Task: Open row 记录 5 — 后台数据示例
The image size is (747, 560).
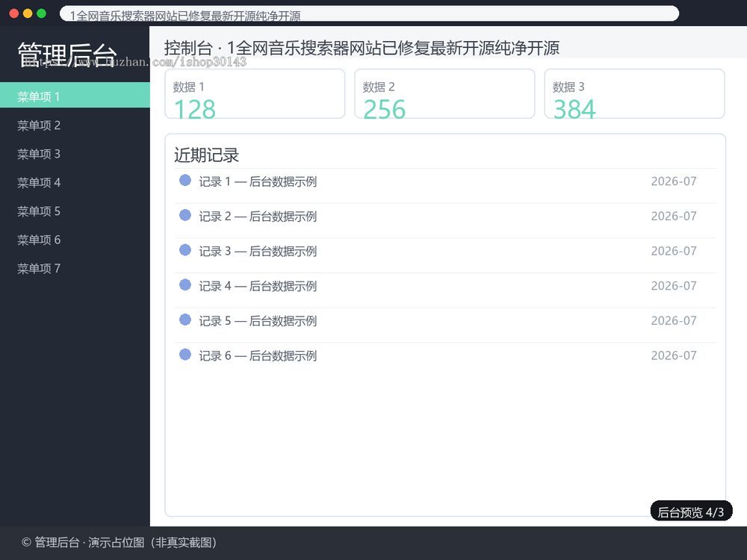Action: [445, 325]
